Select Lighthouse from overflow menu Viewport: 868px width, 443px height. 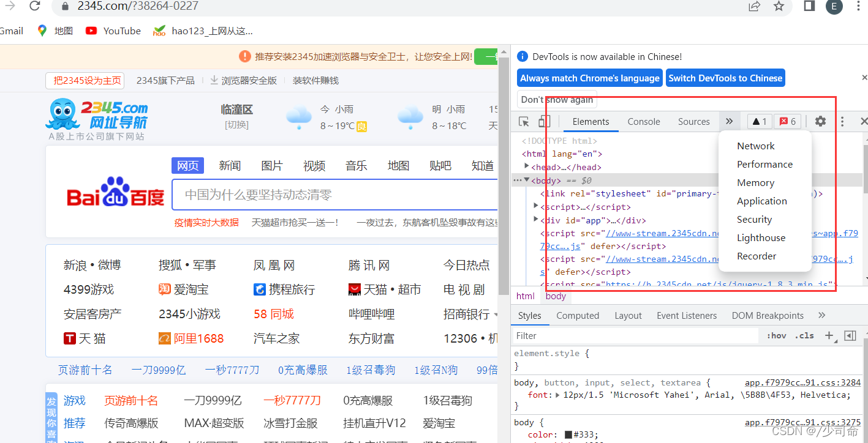(761, 237)
